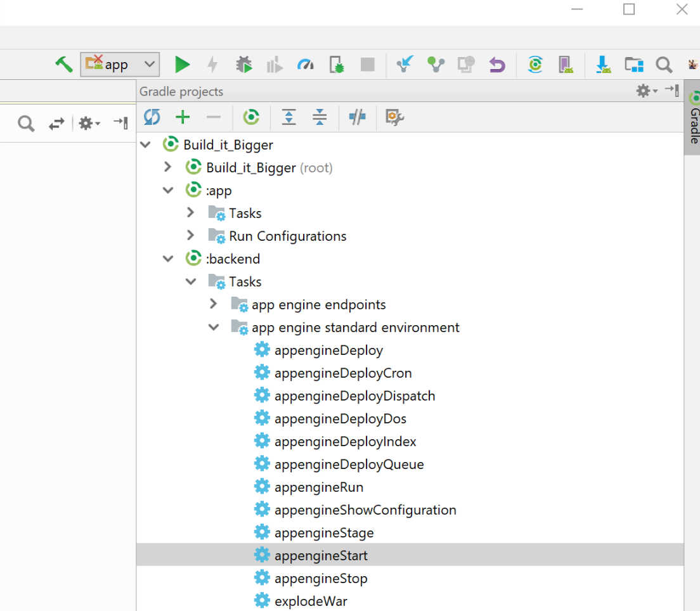Sync project with Gradle files elephant icon
This screenshot has height=611, width=700.
535,64
